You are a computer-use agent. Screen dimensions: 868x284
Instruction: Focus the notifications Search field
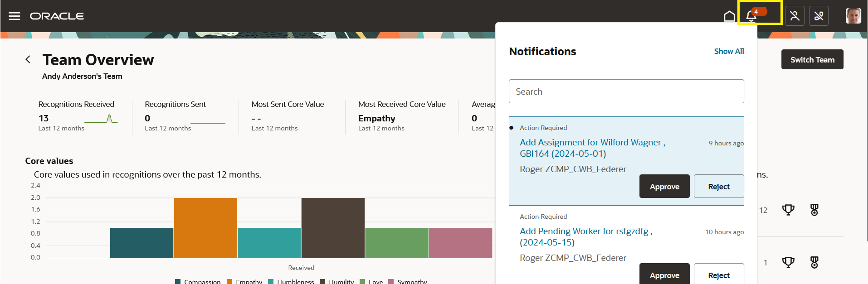[x=626, y=91]
